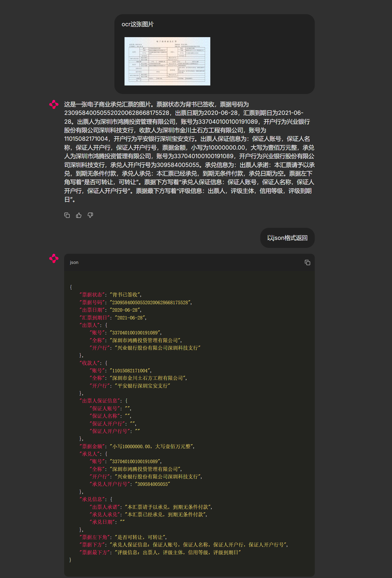Click the assistant avatar beside JSON block
The height and width of the screenshot is (578, 392).
(x=54, y=258)
